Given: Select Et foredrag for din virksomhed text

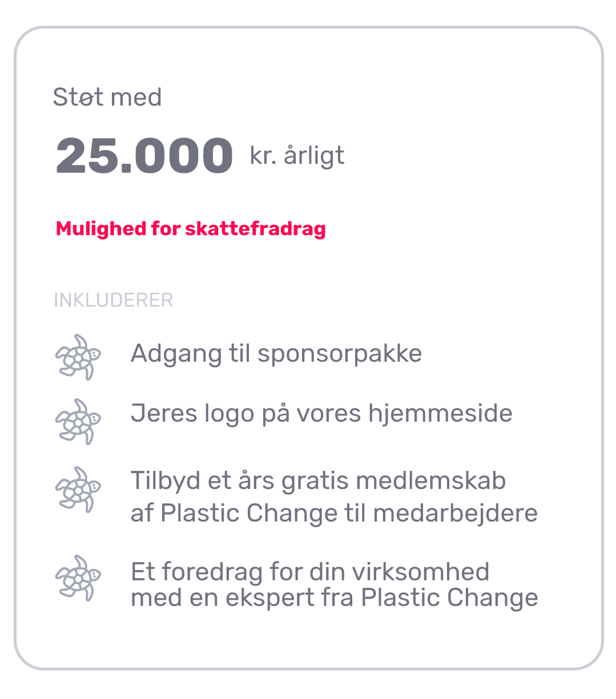Looking at the screenshot, I should point(310,571).
